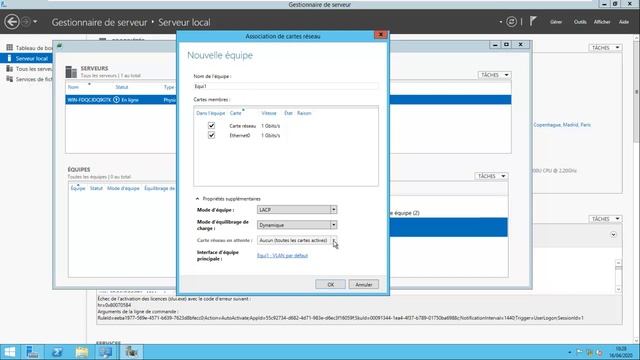The height and width of the screenshot is (360, 640).
Task: Open the load balancing dropdown showing Dynamique
Action: click(x=297, y=225)
